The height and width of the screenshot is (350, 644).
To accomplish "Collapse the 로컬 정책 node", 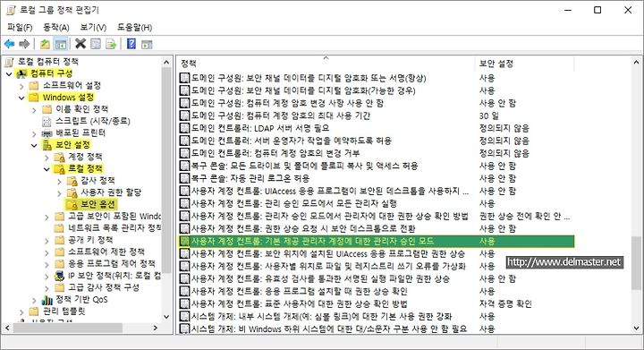I will (47, 169).
